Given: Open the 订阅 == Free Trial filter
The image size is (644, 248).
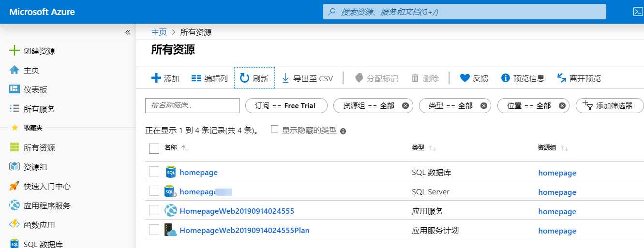Looking at the screenshot, I should (286, 106).
